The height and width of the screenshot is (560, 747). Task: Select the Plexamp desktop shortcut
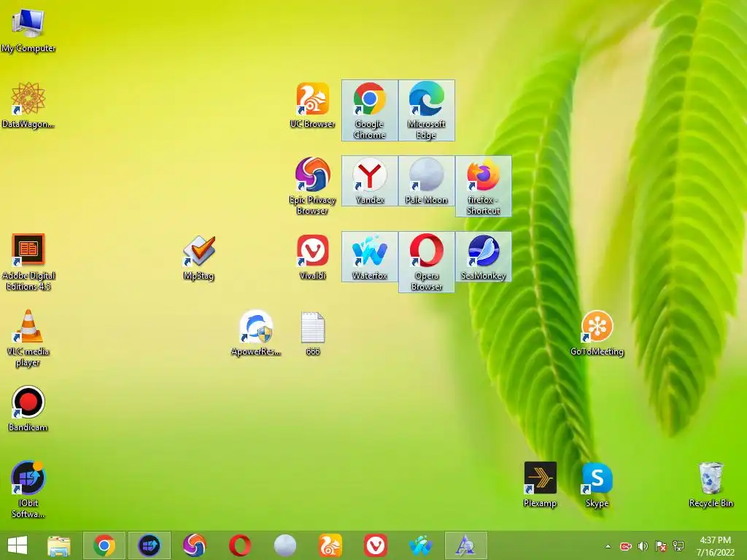(x=541, y=485)
